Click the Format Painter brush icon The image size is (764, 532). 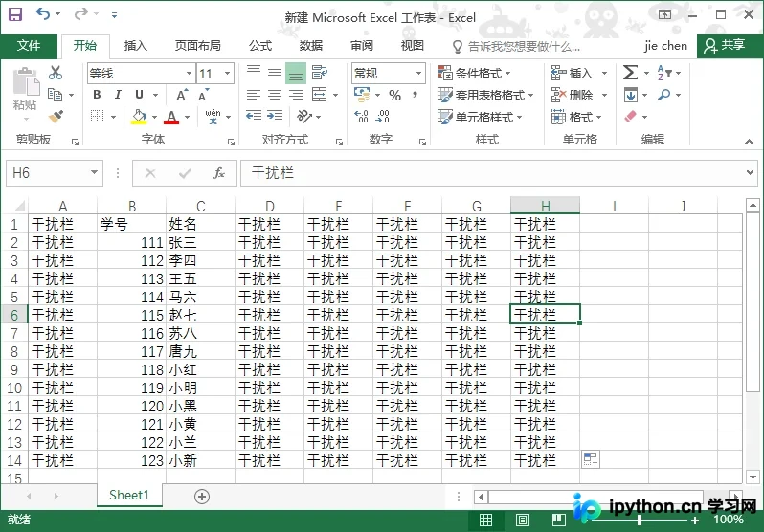tap(56, 117)
